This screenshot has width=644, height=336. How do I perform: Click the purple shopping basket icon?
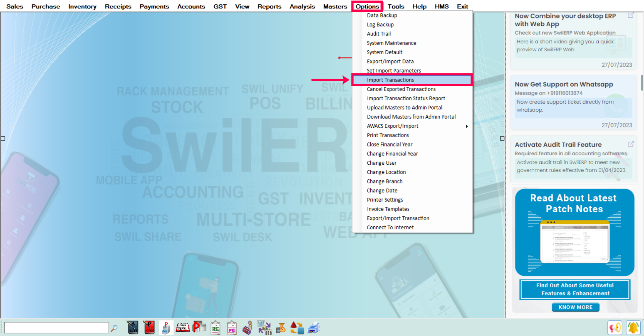pyautogui.click(x=248, y=328)
